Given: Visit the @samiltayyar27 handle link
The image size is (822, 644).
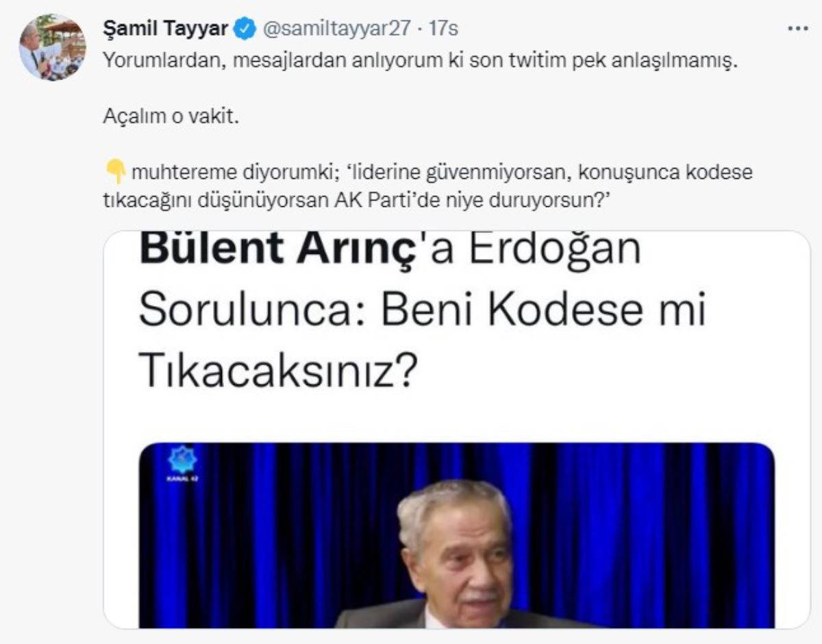Looking at the screenshot, I should pyautogui.click(x=338, y=29).
